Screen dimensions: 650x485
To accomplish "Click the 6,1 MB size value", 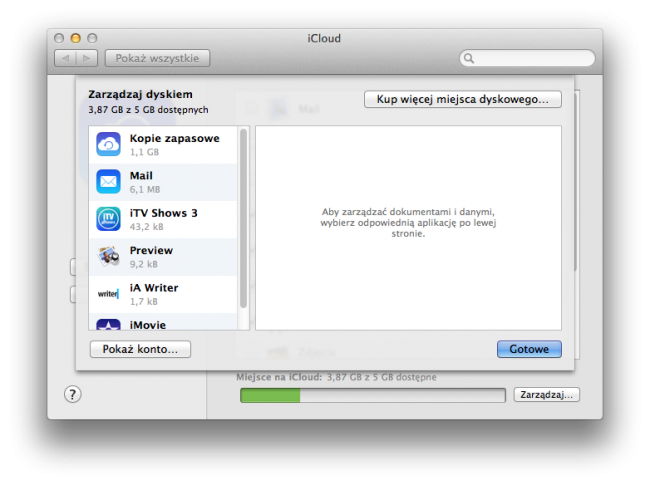I will [145, 189].
